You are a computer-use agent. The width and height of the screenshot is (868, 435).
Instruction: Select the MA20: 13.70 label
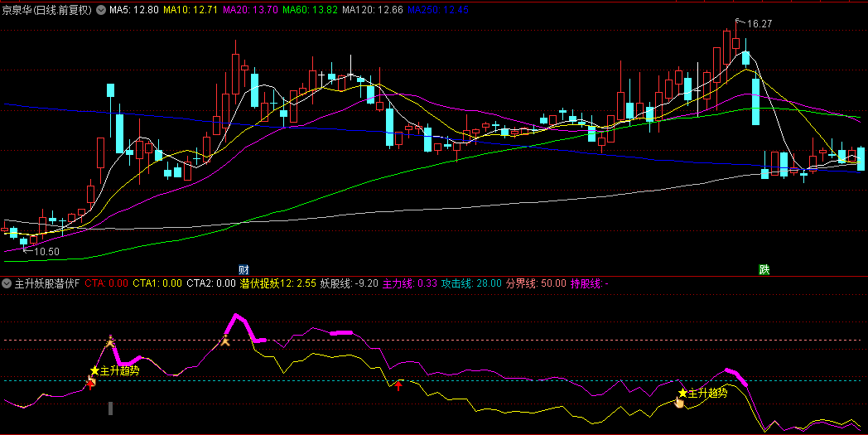pyautogui.click(x=250, y=10)
